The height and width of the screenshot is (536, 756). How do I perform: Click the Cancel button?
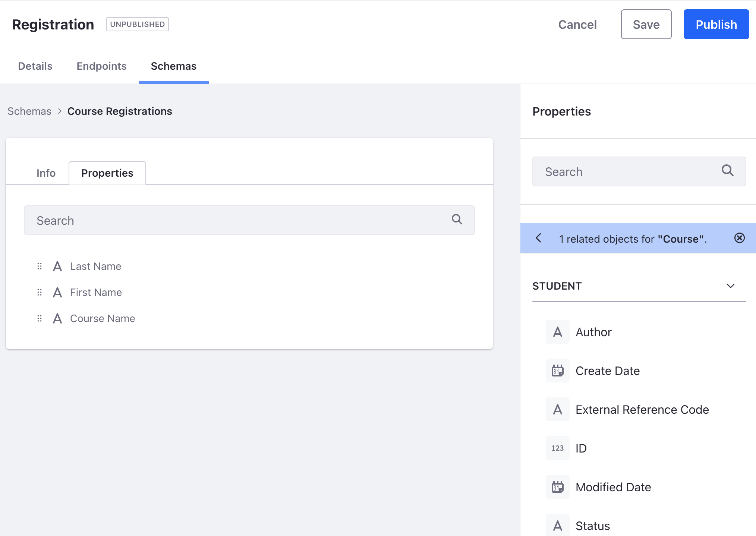pos(577,24)
